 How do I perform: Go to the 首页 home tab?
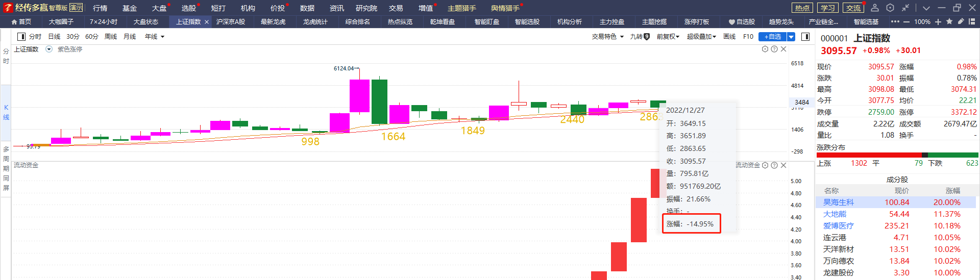(21, 22)
